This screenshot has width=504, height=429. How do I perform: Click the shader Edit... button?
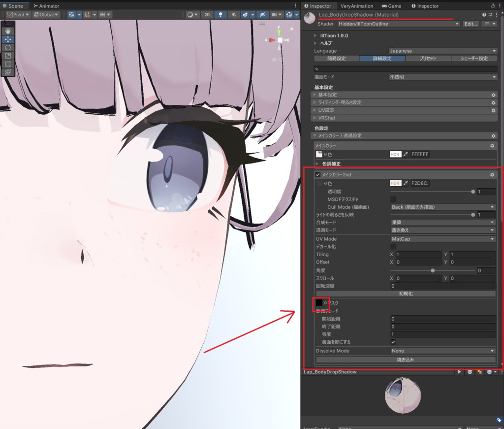click(x=471, y=24)
